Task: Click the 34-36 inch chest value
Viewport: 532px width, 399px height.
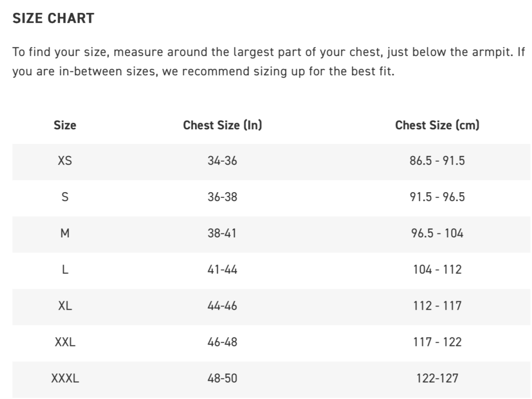Action: (x=222, y=161)
